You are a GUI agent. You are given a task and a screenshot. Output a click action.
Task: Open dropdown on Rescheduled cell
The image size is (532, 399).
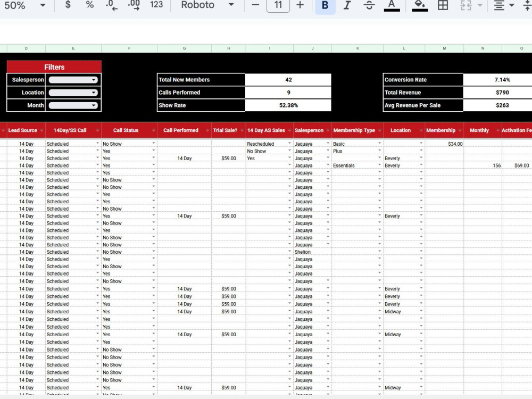click(x=289, y=143)
